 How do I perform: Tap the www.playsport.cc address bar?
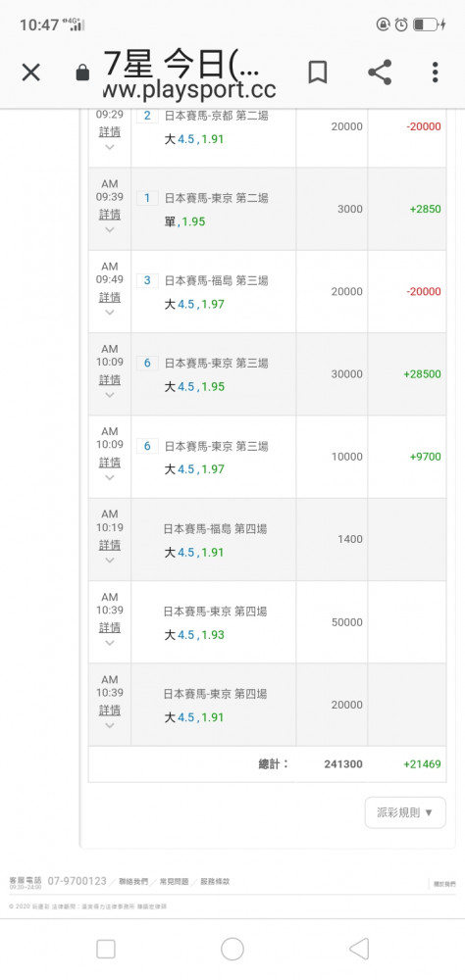189,89
